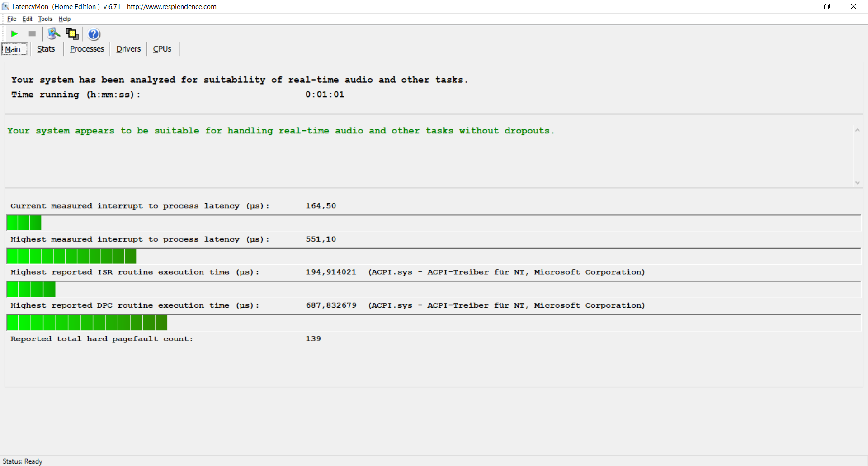Image resolution: width=868 pixels, height=466 pixels.
Task: Switch to the Stats tab
Action: click(46, 49)
